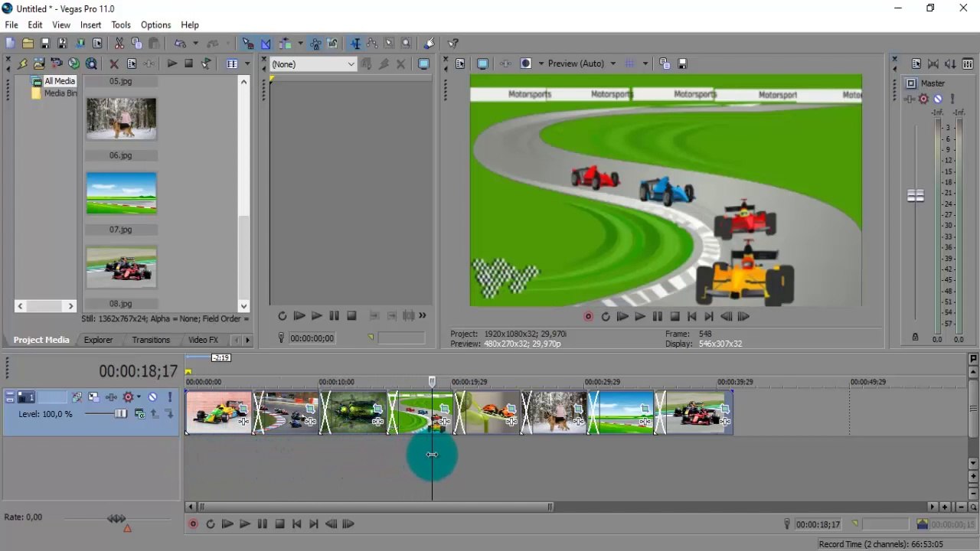980x551 pixels.
Task: Open Video Preview on external monitor
Action: click(x=482, y=64)
